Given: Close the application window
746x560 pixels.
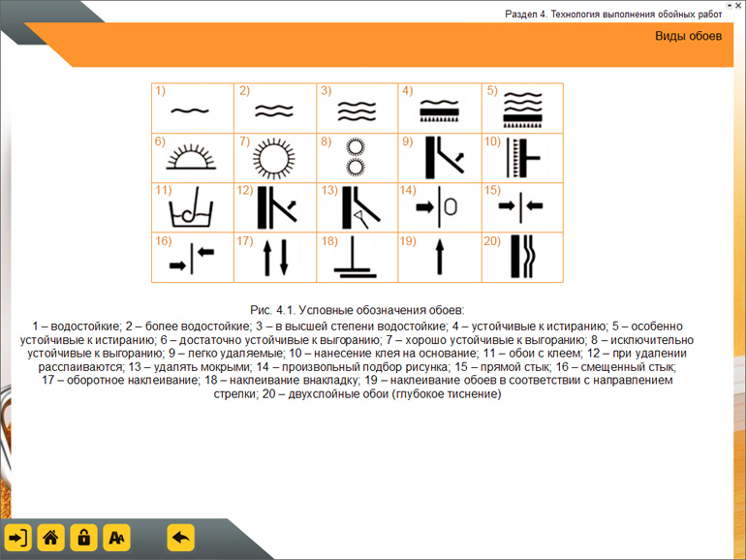Looking at the screenshot, I should (x=739, y=5).
